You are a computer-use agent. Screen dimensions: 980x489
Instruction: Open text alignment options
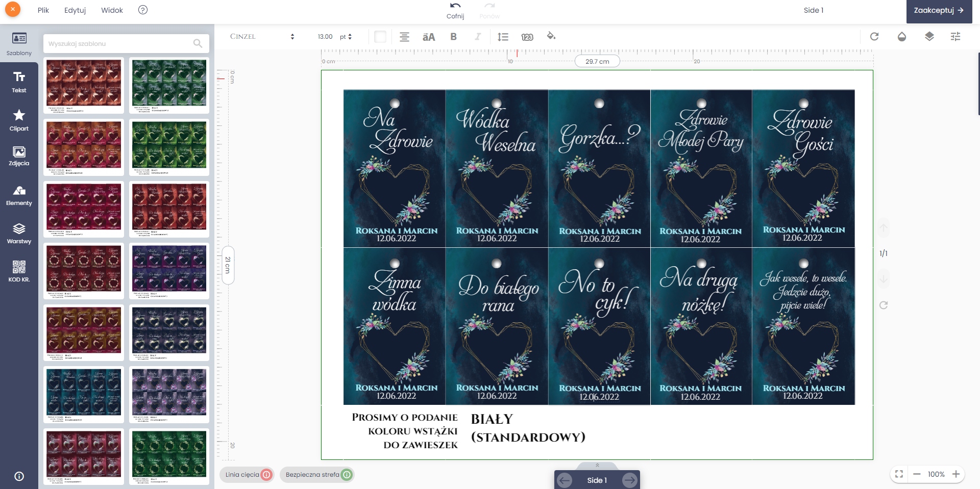[404, 37]
